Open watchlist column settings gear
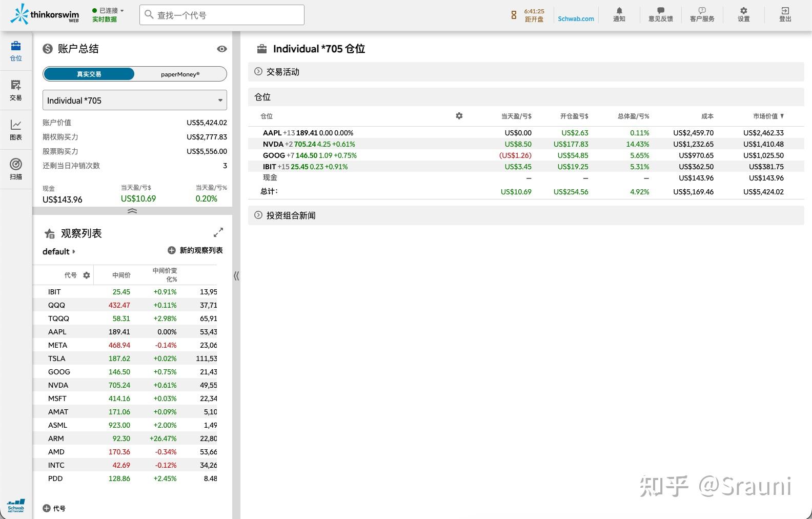The height and width of the screenshot is (519, 812). coord(87,275)
